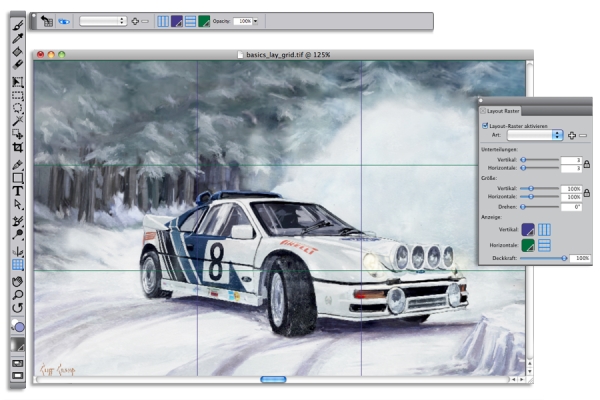Click the Unterteilungen Horizontale value field

[x=571, y=168]
